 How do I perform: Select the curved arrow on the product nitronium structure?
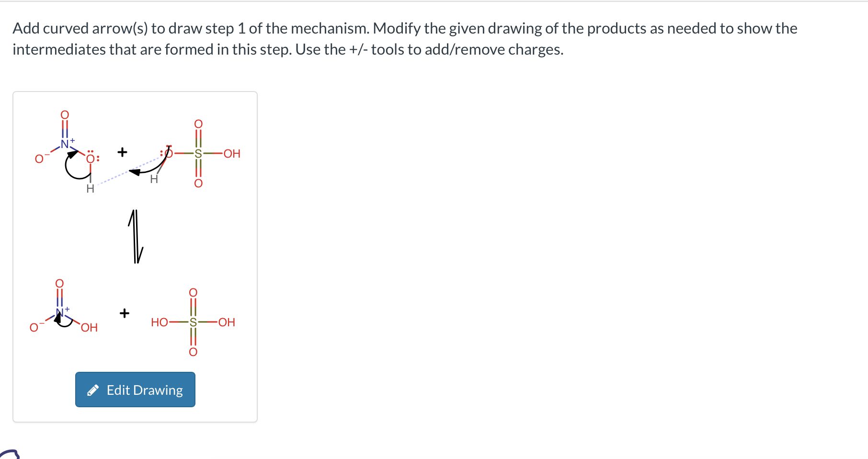tap(63, 325)
